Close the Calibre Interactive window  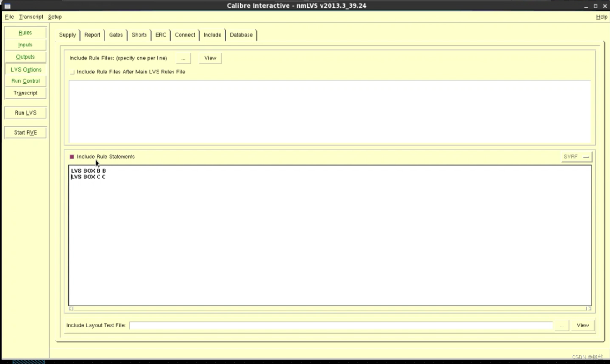(x=605, y=6)
